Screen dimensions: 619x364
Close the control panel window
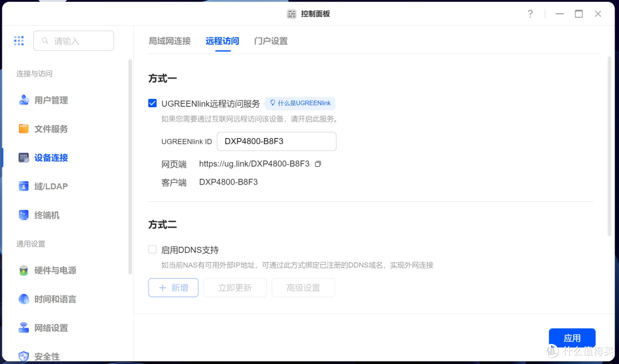tap(598, 14)
